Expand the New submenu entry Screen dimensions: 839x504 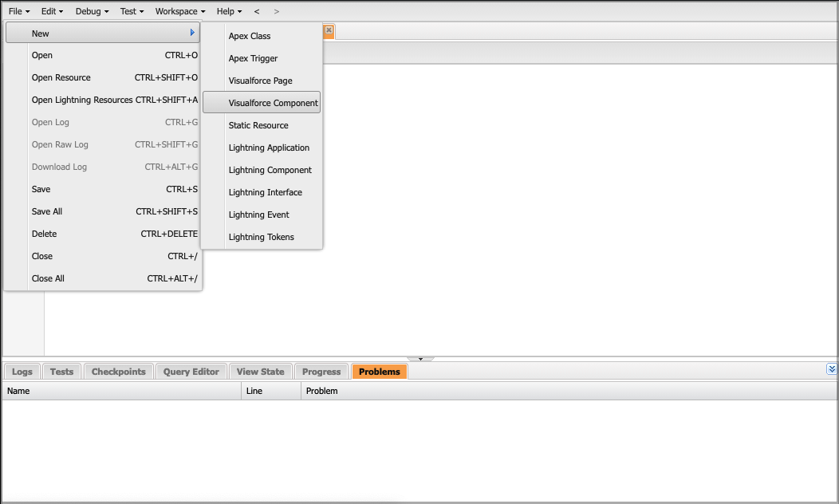coord(103,33)
